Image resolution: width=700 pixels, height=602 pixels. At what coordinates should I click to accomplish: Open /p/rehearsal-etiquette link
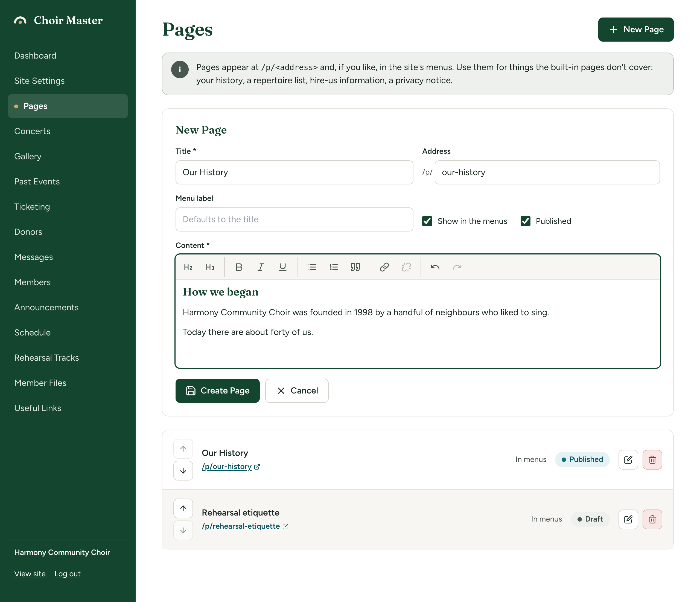coord(245,526)
